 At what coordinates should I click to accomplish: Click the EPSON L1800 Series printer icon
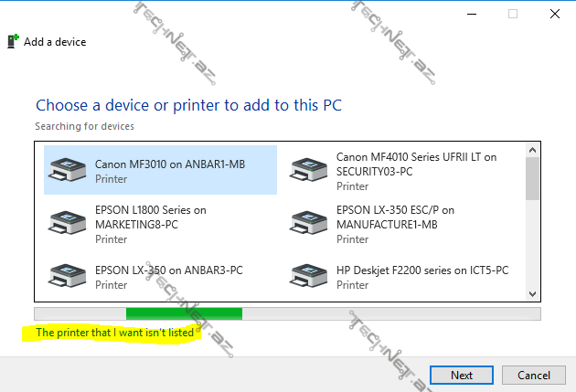pyautogui.click(x=69, y=222)
